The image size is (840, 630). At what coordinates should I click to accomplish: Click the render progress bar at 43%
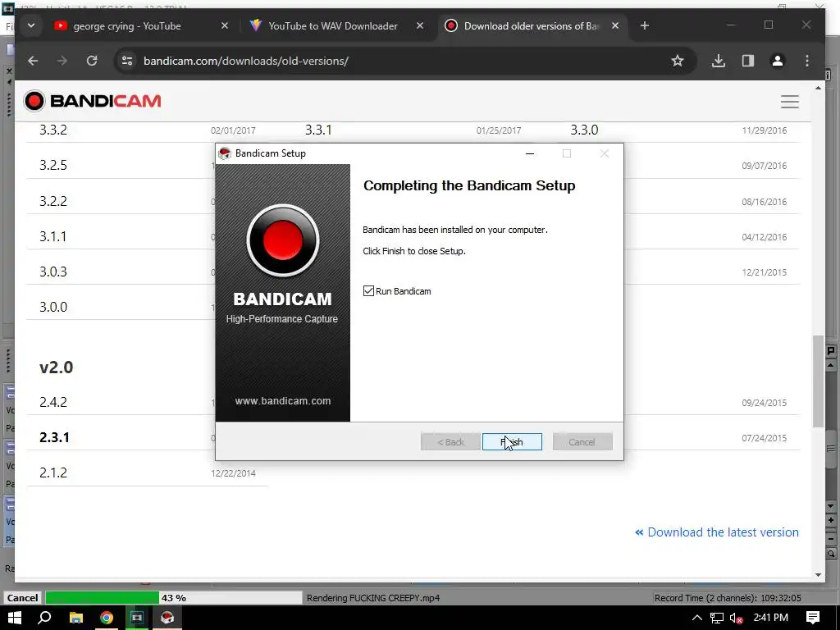174,598
